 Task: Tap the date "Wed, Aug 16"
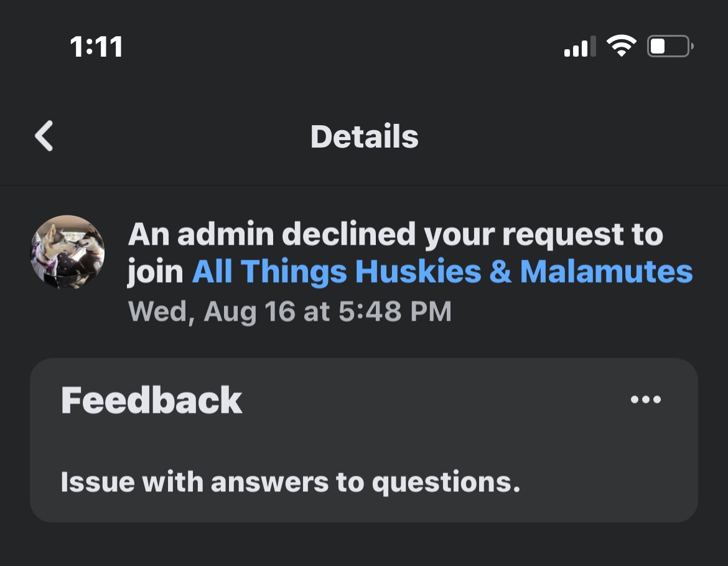[212, 311]
